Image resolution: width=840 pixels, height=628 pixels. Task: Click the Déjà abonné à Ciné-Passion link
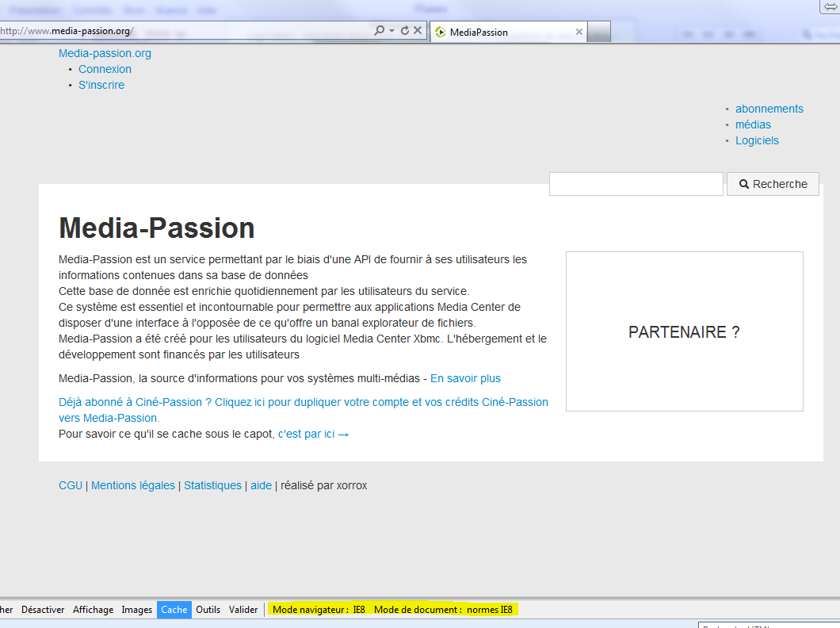coord(304,410)
